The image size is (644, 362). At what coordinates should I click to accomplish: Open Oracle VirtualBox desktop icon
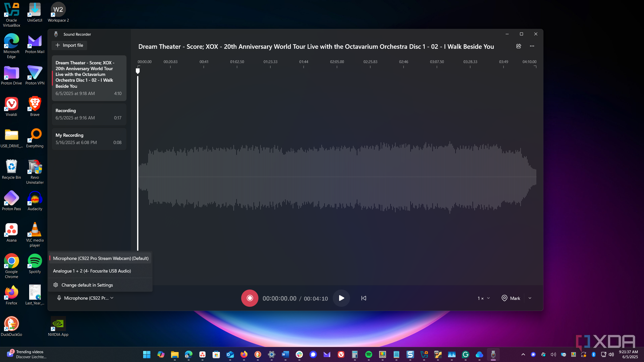pos(11,15)
